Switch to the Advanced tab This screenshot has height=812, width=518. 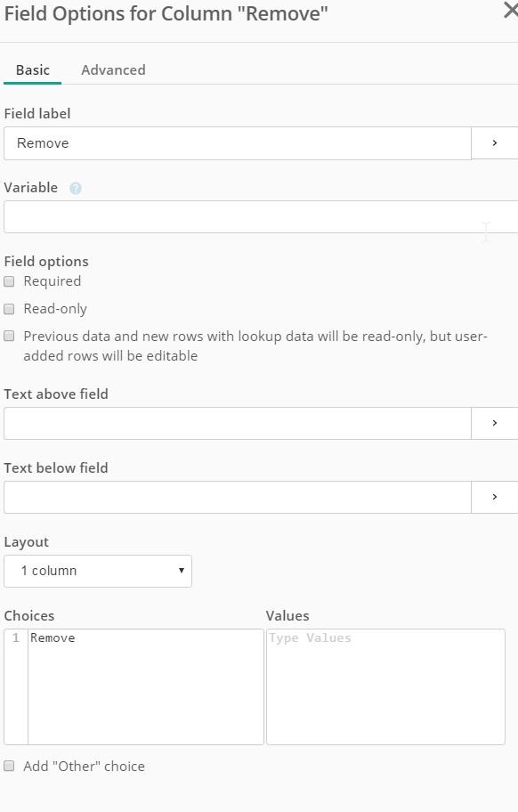pos(113,70)
